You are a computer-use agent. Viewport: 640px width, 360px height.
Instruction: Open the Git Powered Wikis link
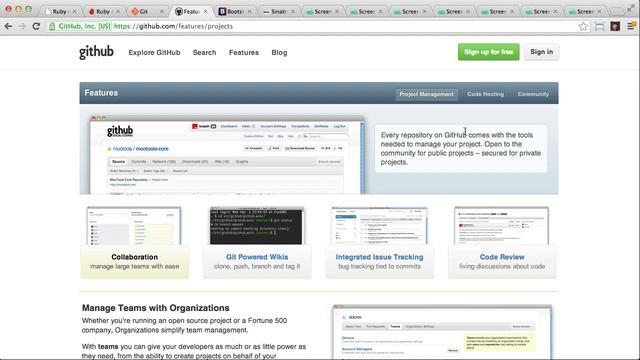[x=257, y=257]
